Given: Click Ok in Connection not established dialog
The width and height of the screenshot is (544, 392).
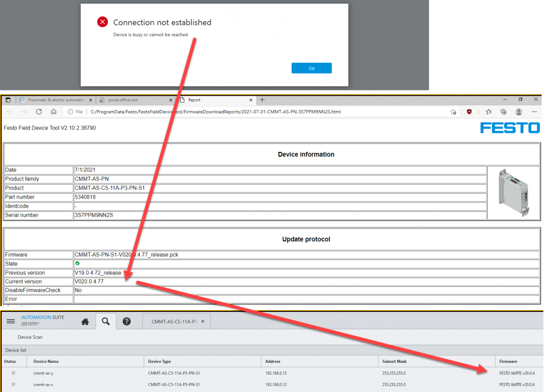Looking at the screenshot, I should click(x=311, y=68).
